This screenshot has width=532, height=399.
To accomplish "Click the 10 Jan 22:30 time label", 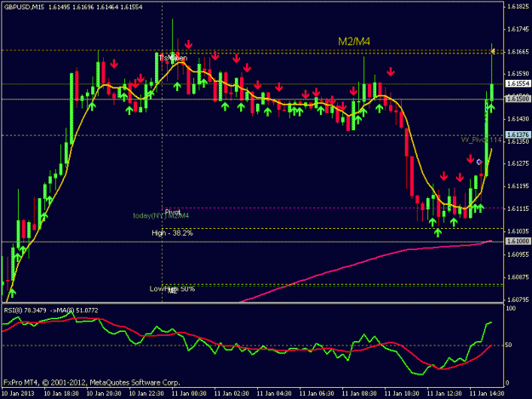I will coord(146,394).
